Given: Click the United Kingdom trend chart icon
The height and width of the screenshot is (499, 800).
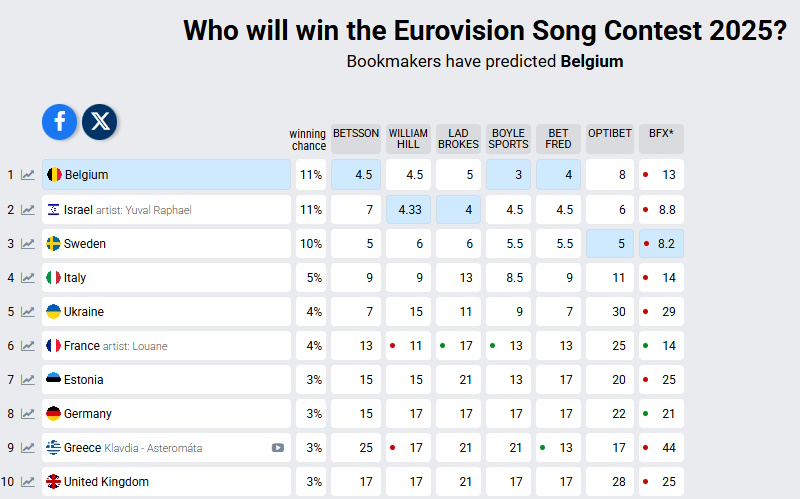Looking at the screenshot, I should pos(28,482).
